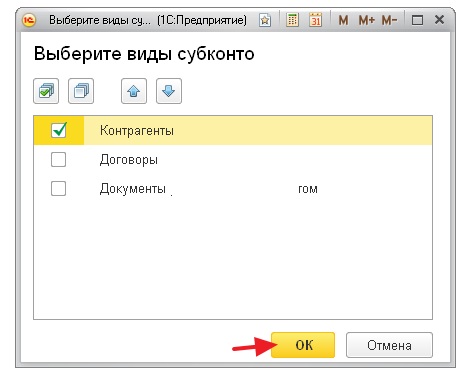Close the dialog with X button
The width and height of the screenshot is (464, 378).
(x=440, y=20)
